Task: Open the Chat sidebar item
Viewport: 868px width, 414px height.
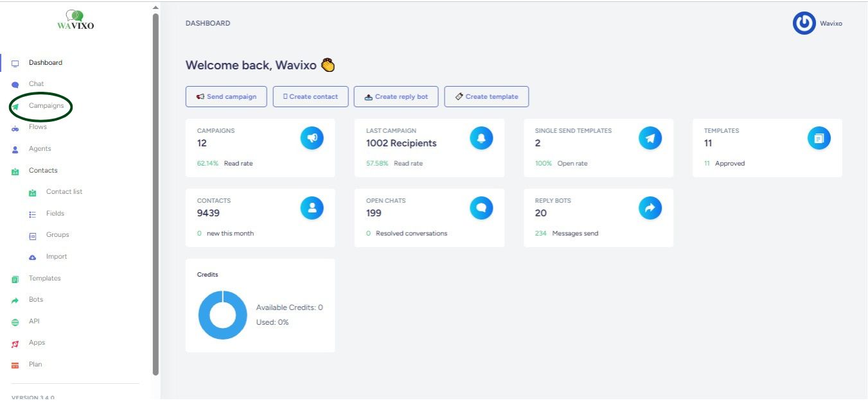Action: click(x=36, y=84)
